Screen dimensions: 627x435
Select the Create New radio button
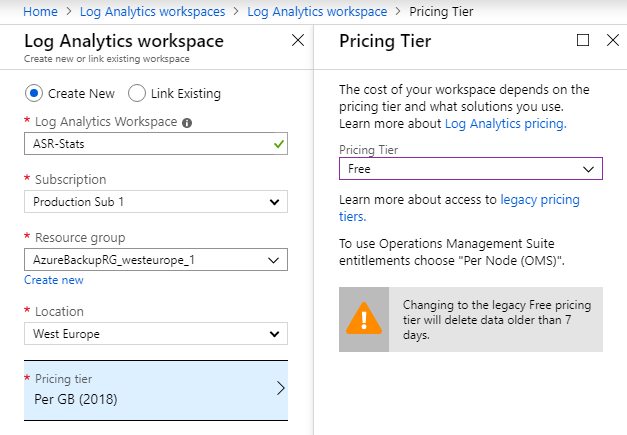[x=34, y=94]
